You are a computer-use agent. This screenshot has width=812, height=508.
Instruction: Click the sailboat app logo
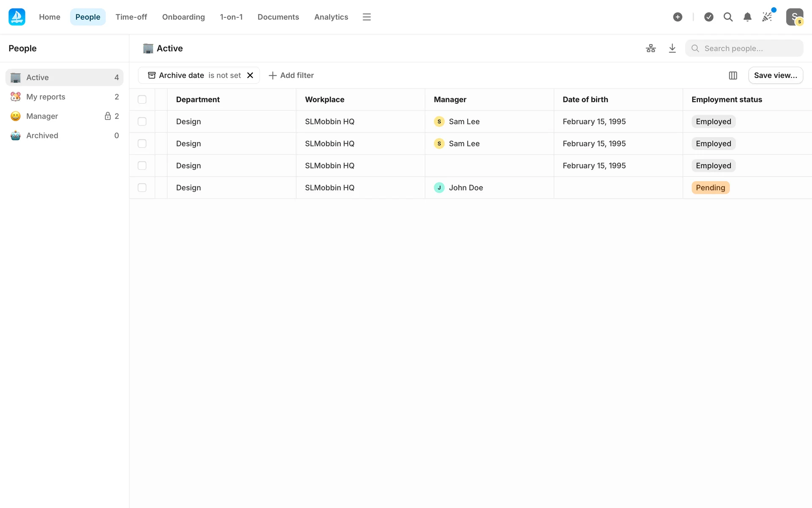(x=17, y=17)
